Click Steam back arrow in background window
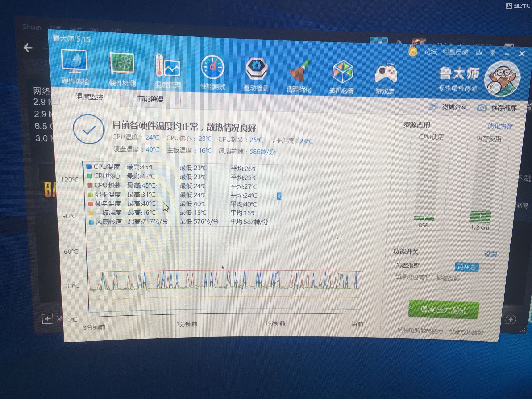532x399 pixels. (28, 48)
